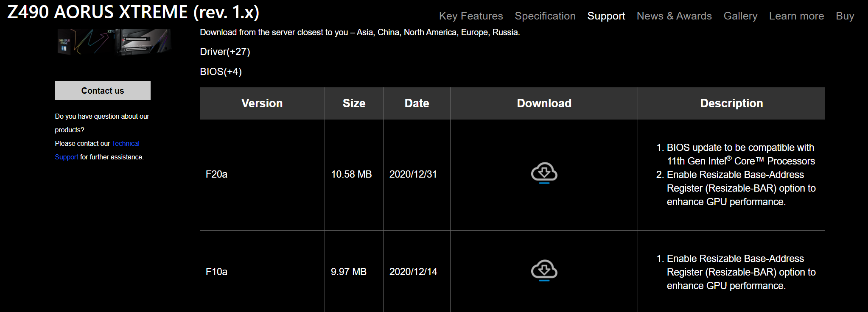
Task: Click the Z490 AORUS XTREME title
Action: click(x=133, y=12)
